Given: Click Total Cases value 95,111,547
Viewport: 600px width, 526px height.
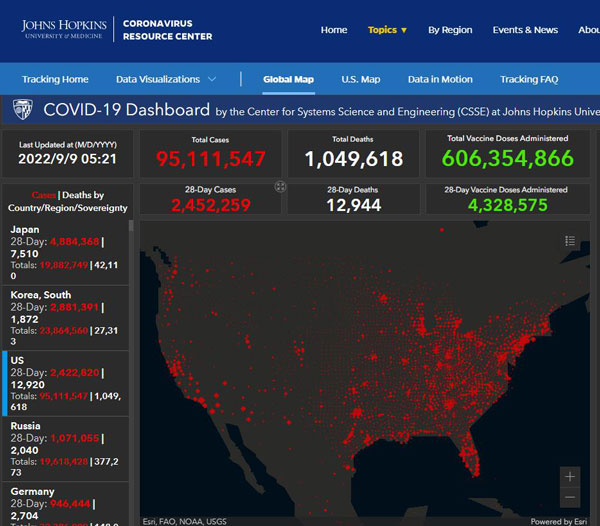Looking at the screenshot, I should tap(210, 159).
